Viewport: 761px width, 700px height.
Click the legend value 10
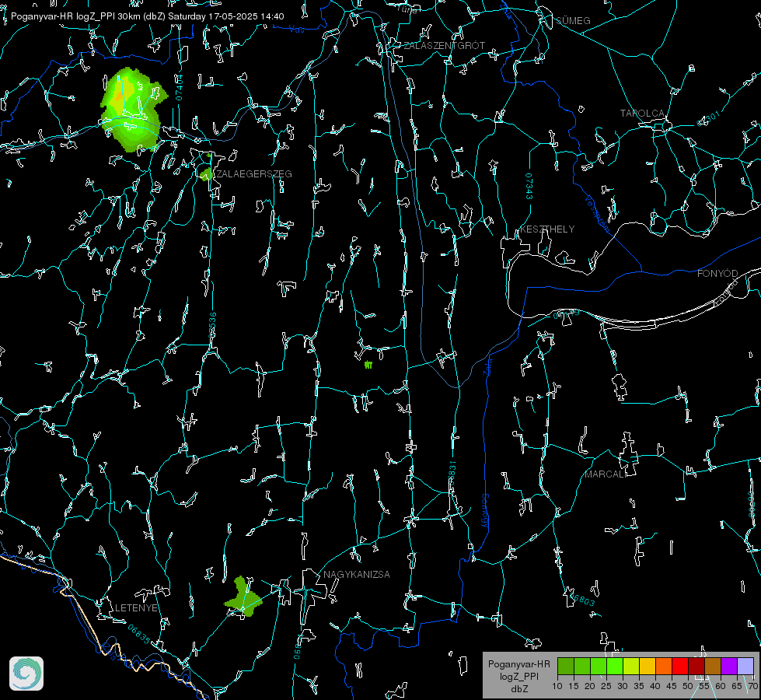(x=557, y=687)
